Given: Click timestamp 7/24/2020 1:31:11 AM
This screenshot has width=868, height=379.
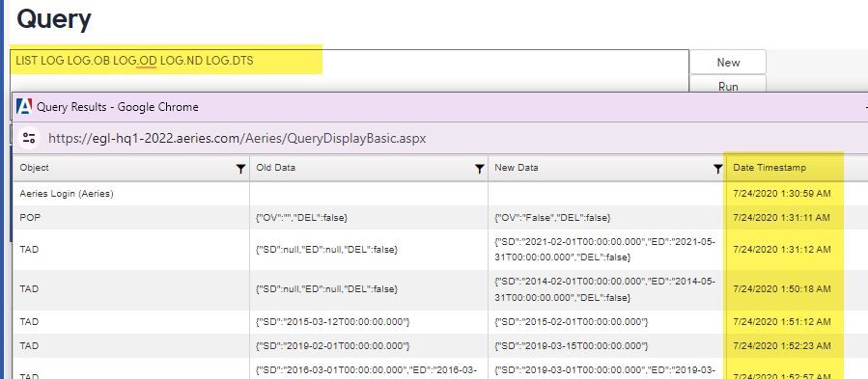Looking at the screenshot, I should tap(781, 217).
